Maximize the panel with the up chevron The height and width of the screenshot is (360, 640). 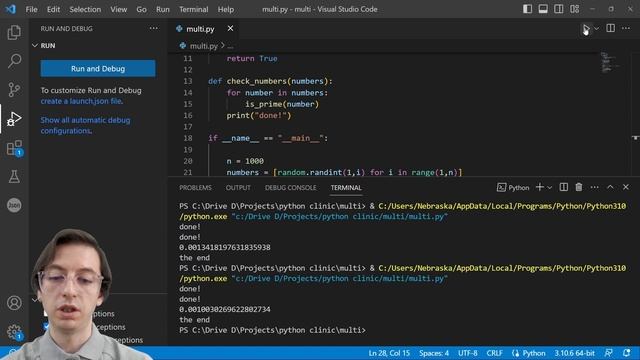(x=610, y=187)
